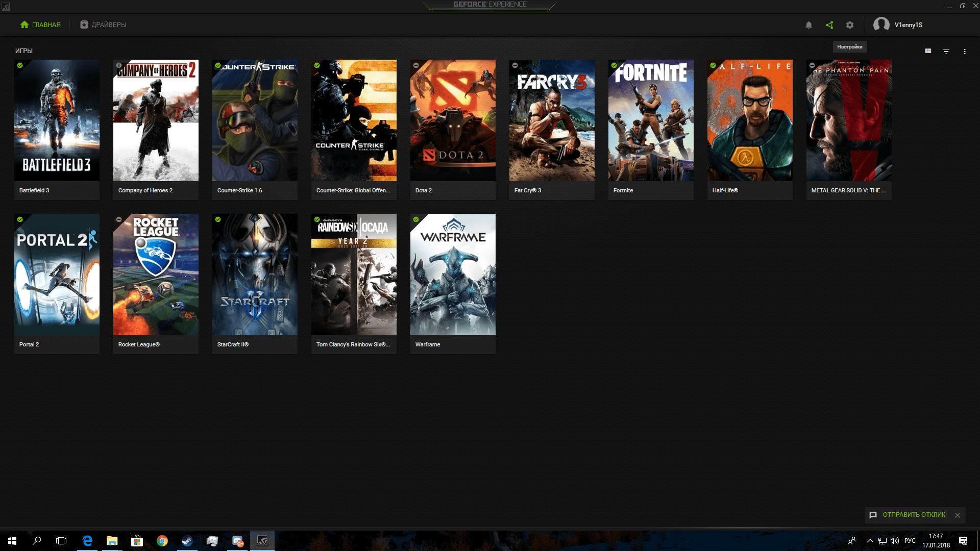The width and height of the screenshot is (980, 551).
Task: Open Steam from the taskbar
Action: coord(187,541)
